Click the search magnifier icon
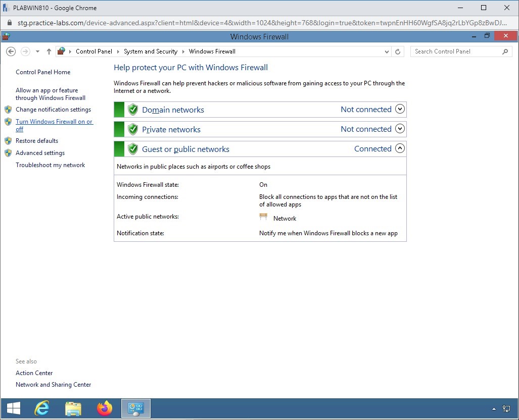The width and height of the screenshot is (519, 420). click(505, 51)
